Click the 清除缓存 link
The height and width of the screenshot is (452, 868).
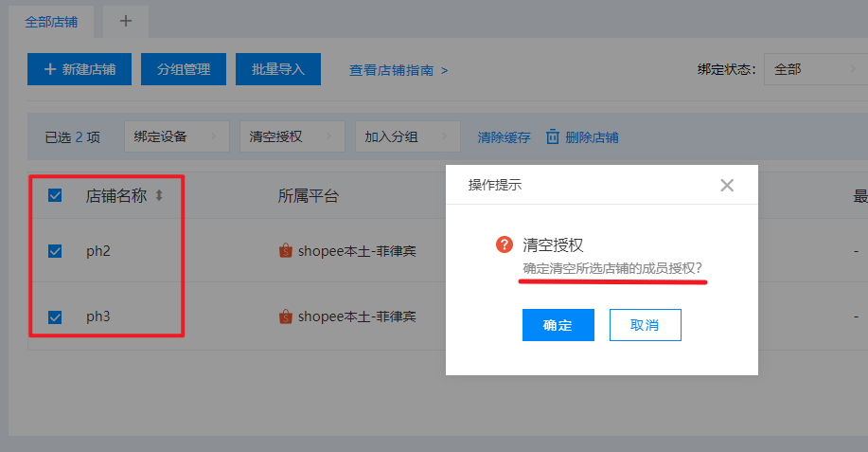[x=504, y=136]
